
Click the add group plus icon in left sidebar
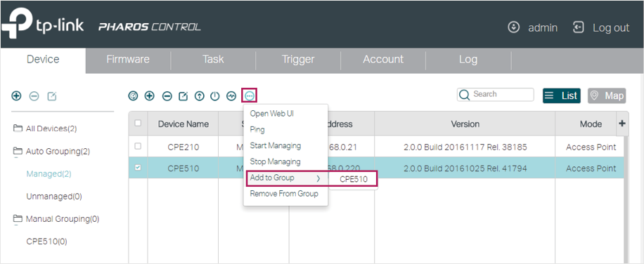point(16,96)
